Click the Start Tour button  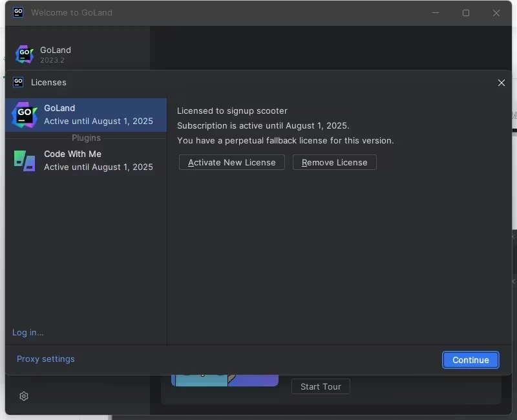[x=321, y=386]
